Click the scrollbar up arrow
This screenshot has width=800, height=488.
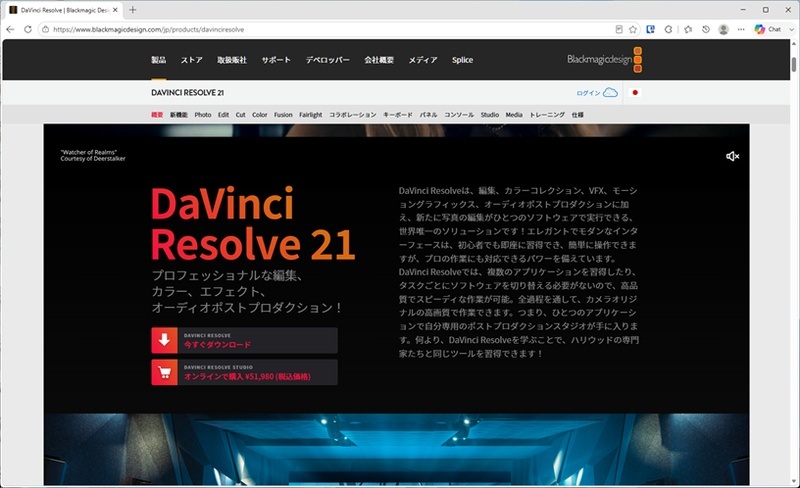click(794, 43)
